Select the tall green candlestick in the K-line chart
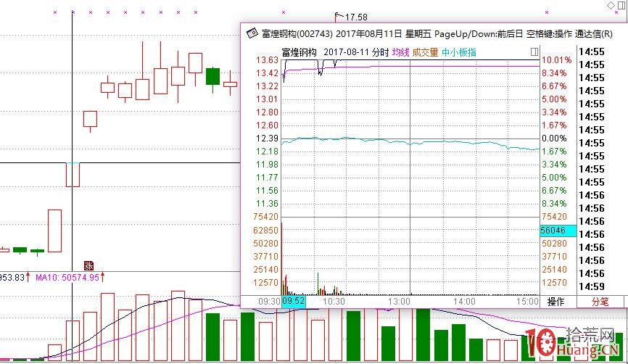The width and height of the screenshot is (628, 364). point(212,76)
